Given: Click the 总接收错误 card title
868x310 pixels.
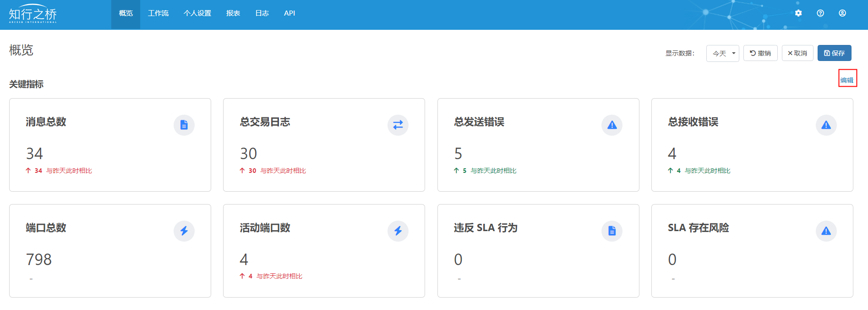Looking at the screenshot, I should [693, 122].
